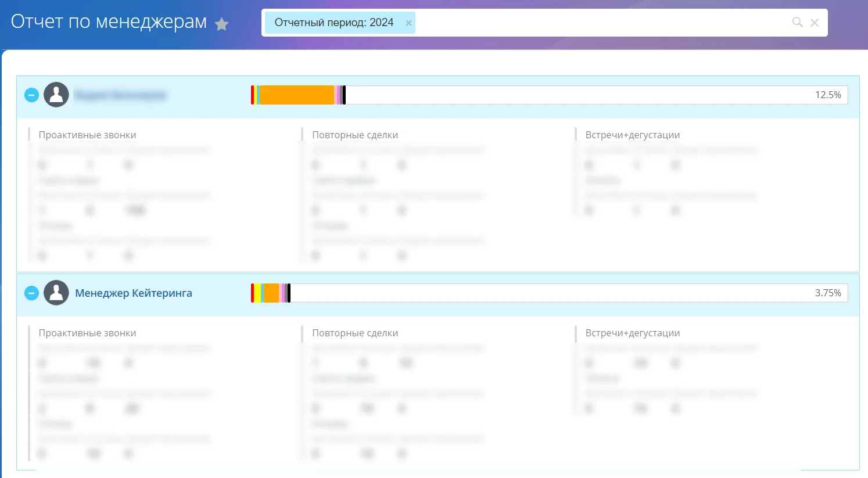Open the Менеджер Кейтеринга profile link
Image resolution: width=868 pixels, height=478 pixels.
[x=134, y=293]
